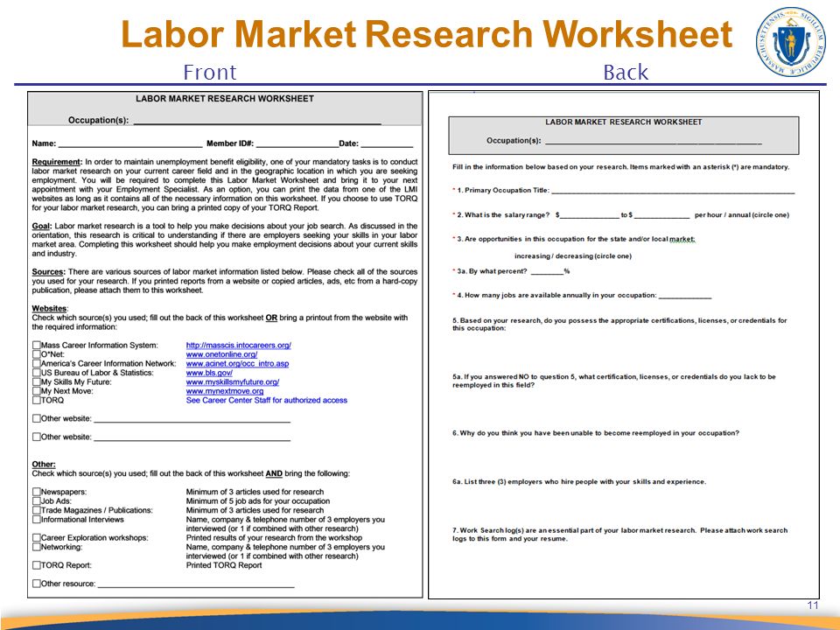Click the Member ID# blank field
The height and width of the screenshot is (630, 840).
tap(297, 143)
